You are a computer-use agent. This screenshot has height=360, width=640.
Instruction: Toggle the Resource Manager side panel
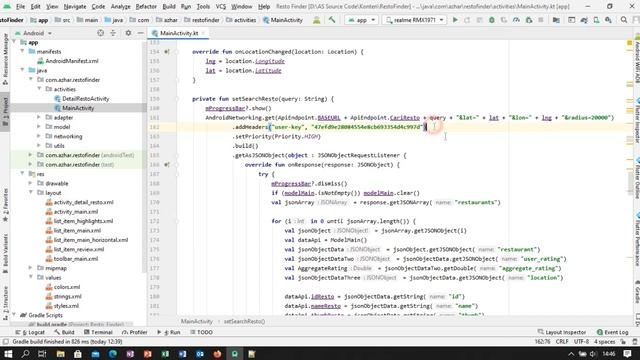point(5,60)
